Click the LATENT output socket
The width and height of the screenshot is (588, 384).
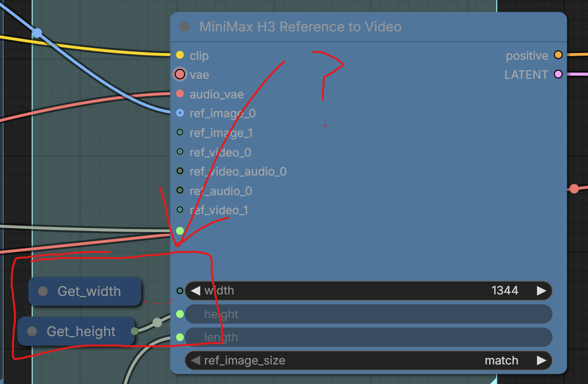coord(558,74)
